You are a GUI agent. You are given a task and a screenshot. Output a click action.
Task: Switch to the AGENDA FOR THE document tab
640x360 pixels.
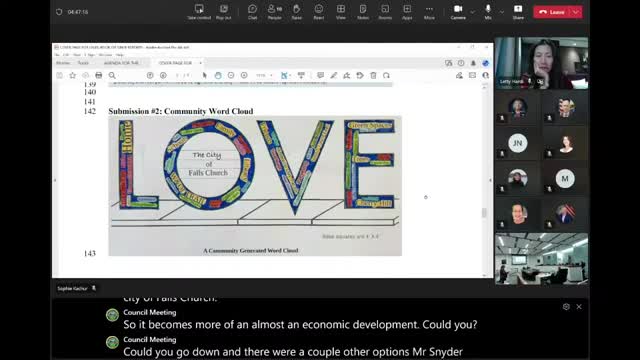point(121,63)
